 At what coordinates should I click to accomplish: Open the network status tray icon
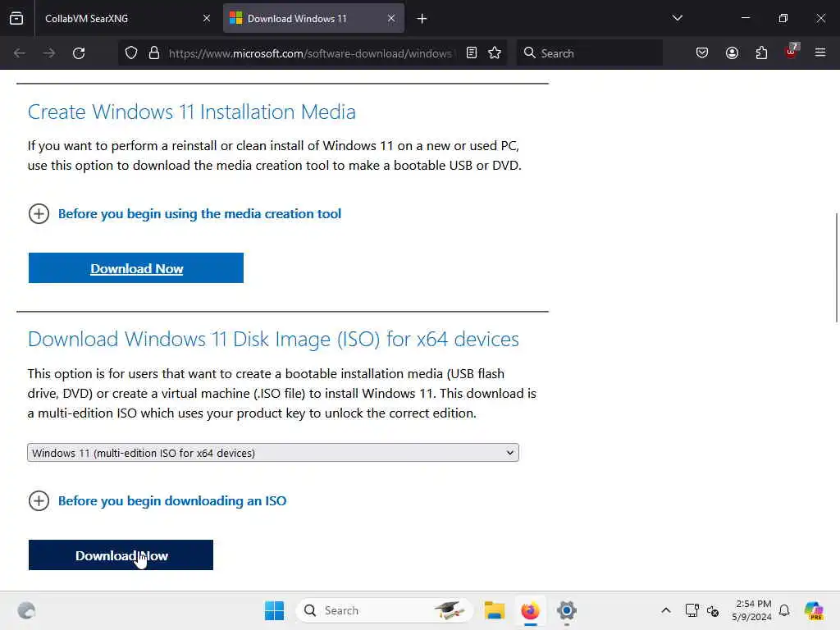click(x=692, y=610)
